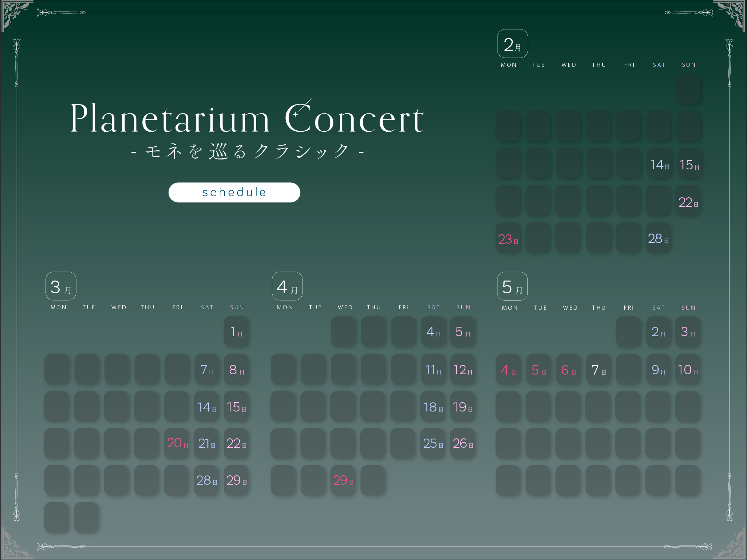The width and height of the screenshot is (747, 560).
Task: Select February 23 holiday date
Action: 508,239
